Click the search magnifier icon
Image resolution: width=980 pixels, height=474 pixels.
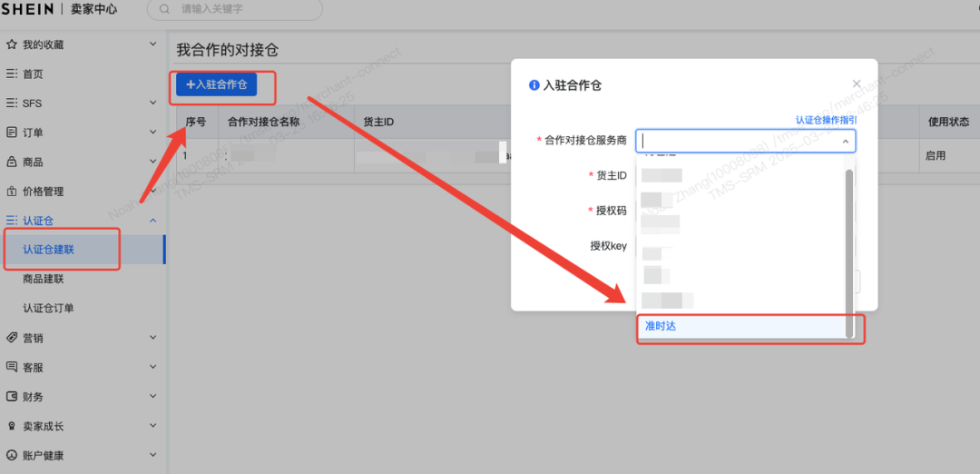click(164, 10)
